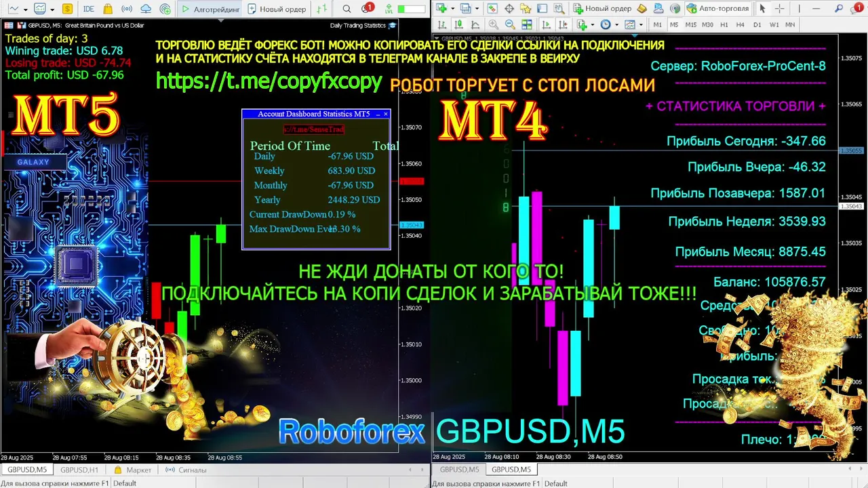The height and width of the screenshot is (488, 868).
Task: Toggle MT4 chart auto scroll
Action: [547, 24]
